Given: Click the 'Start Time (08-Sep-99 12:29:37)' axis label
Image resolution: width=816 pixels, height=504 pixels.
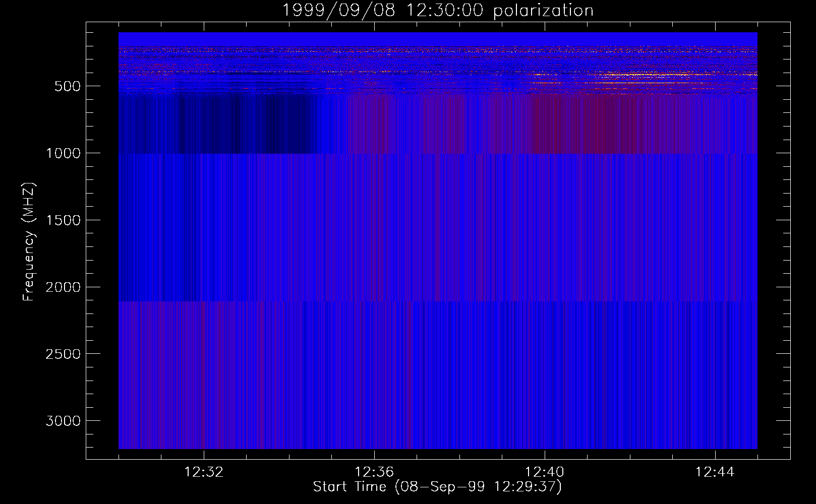Looking at the screenshot, I should (x=437, y=487).
